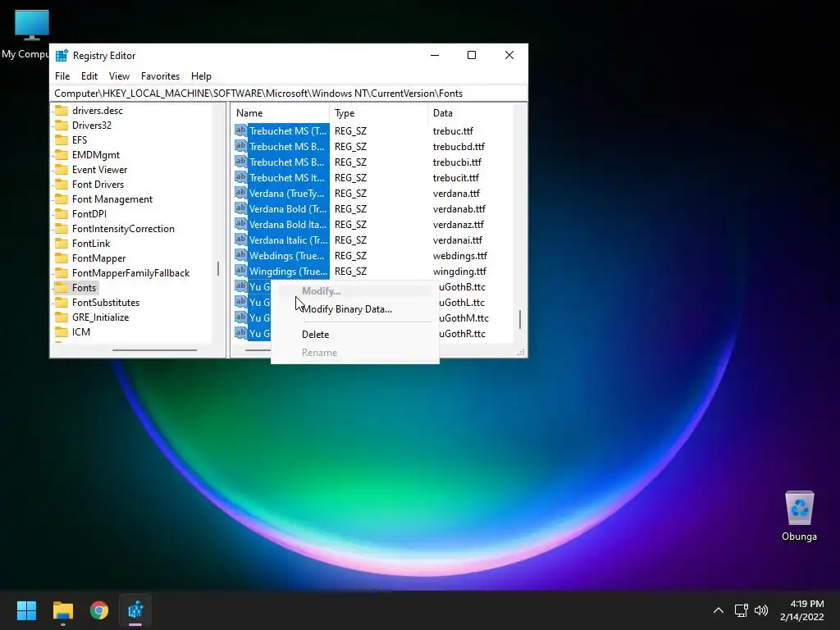Click string icon of Verdana (TrueTy... value
Image resolution: width=840 pixels, height=630 pixels.
240,193
